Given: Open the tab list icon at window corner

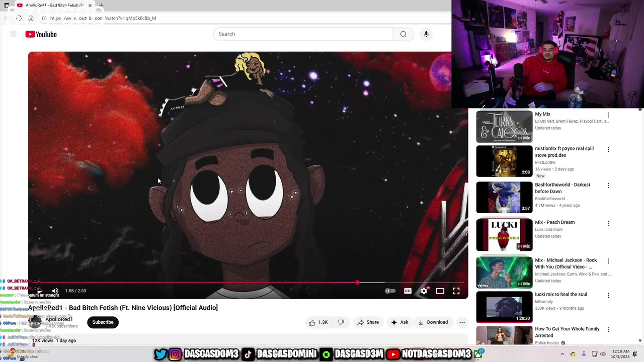Looking at the screenshot, I should (7, 5).
